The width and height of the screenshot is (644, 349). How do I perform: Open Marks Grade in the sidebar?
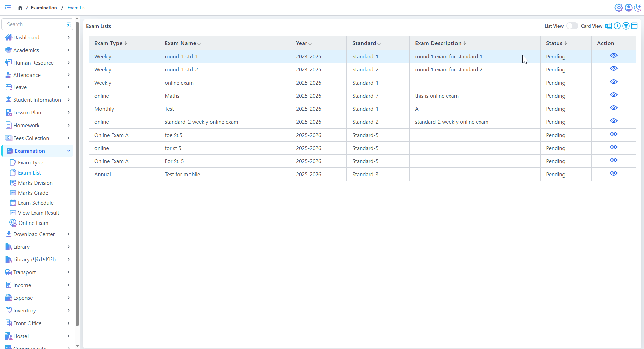33,193
